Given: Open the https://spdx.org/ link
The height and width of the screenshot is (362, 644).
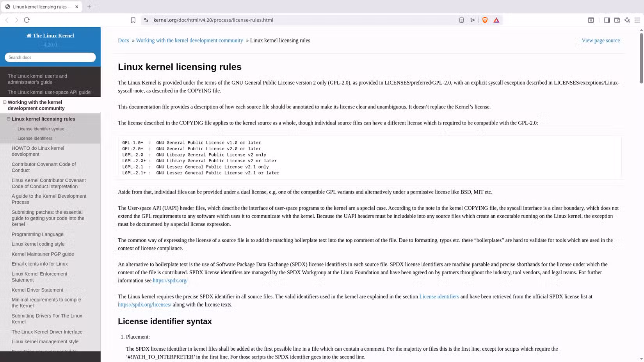Looking at the screenshot, I should click(170, 280).
